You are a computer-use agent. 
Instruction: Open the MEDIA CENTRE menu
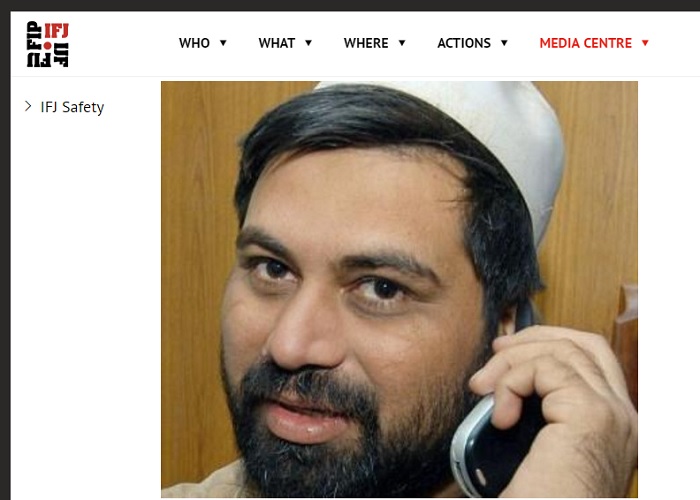pos(586,43)
